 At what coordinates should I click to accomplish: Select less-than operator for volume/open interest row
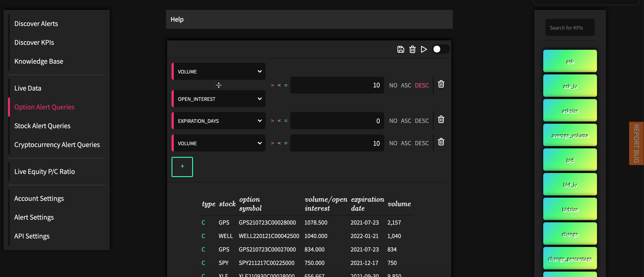pyautogui.click(x=279, y=85)
